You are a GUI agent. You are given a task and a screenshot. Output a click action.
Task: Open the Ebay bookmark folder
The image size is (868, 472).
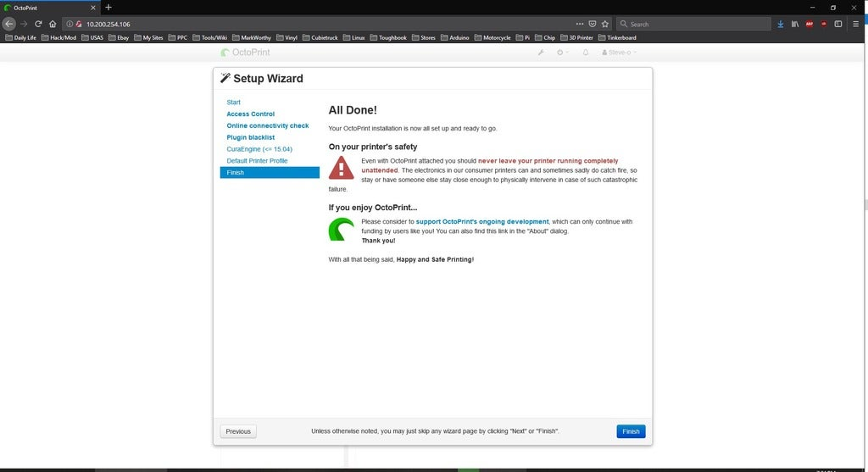(x=119, y=37)
